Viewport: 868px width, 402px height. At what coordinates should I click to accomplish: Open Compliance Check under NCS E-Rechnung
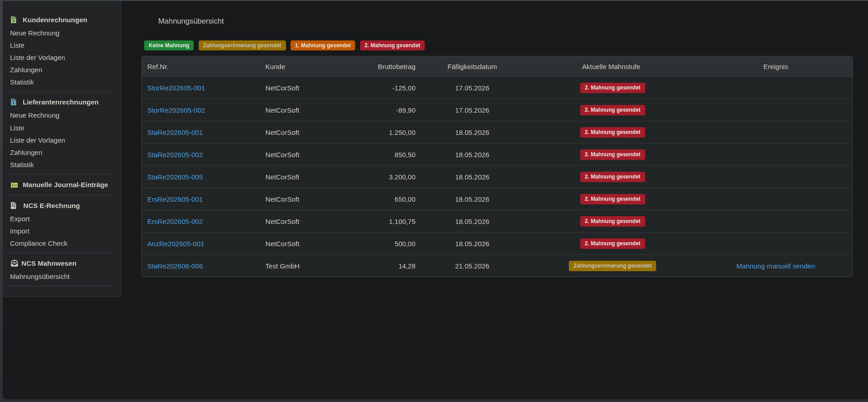pyautogui.click(x=39, y=243)
